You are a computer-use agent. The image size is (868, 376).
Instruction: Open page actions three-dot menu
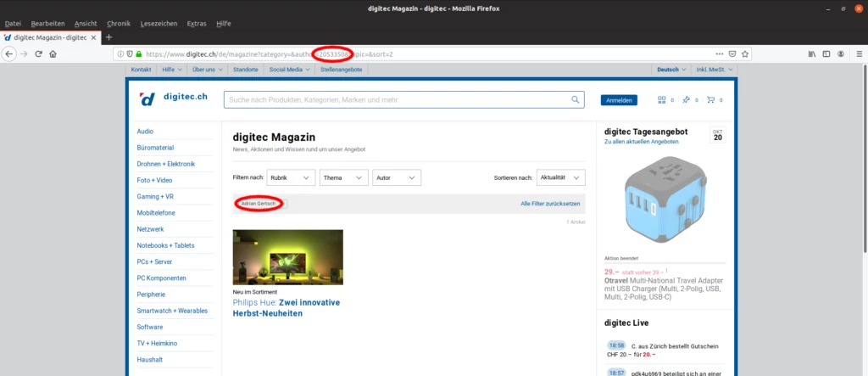(719, 54)
